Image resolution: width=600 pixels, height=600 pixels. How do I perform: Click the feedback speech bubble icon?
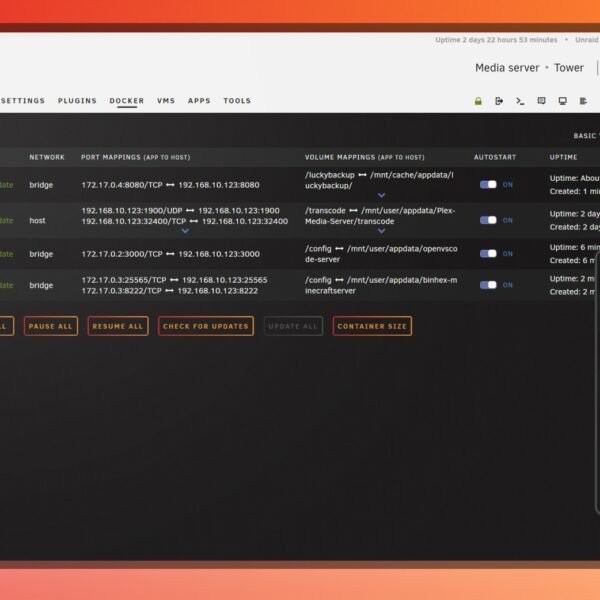point(541,101)
